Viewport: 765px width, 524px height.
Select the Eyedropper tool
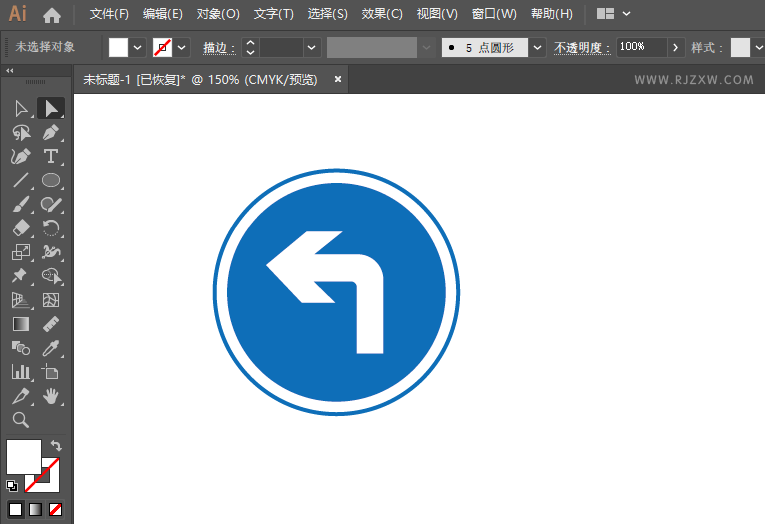(50, 348)
